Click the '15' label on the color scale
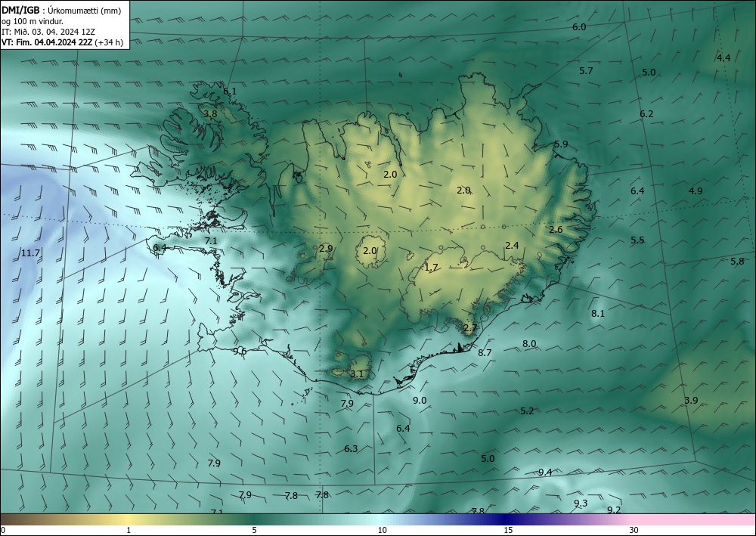Image resolution: width=756 pixels, height=536 pixels. pyautogui.click(x=508, y=530)
